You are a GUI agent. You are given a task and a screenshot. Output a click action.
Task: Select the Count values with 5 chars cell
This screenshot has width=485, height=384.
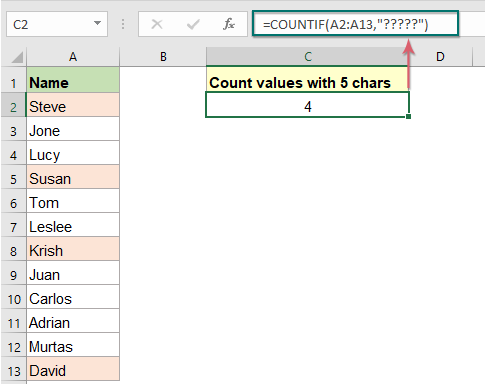pos(307,83)
